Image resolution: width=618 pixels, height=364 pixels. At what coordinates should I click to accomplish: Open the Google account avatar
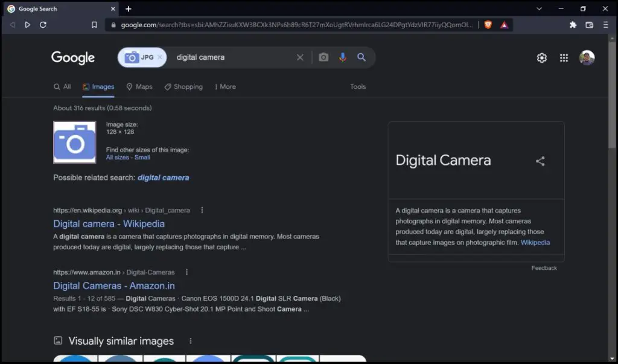coord(587,57)
